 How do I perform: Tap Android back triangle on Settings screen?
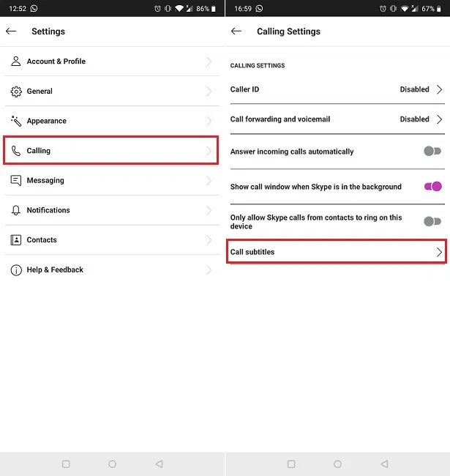[x=160, y=464]
